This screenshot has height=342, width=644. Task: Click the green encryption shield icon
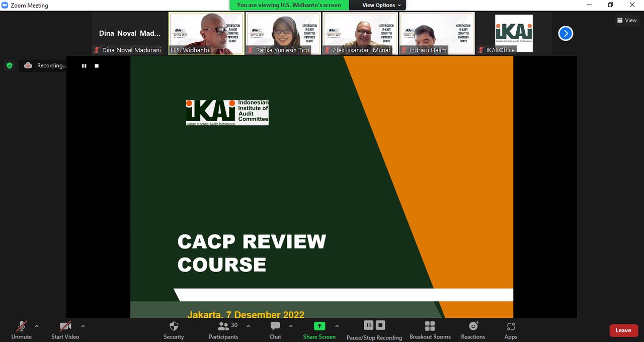pos(9,65)
